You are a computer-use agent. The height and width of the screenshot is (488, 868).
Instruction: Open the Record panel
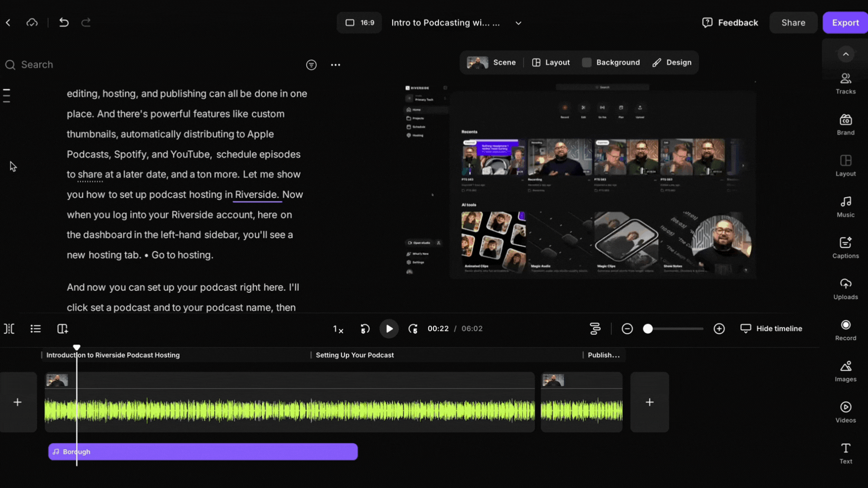pyautogui.click(x=846, y=330)
